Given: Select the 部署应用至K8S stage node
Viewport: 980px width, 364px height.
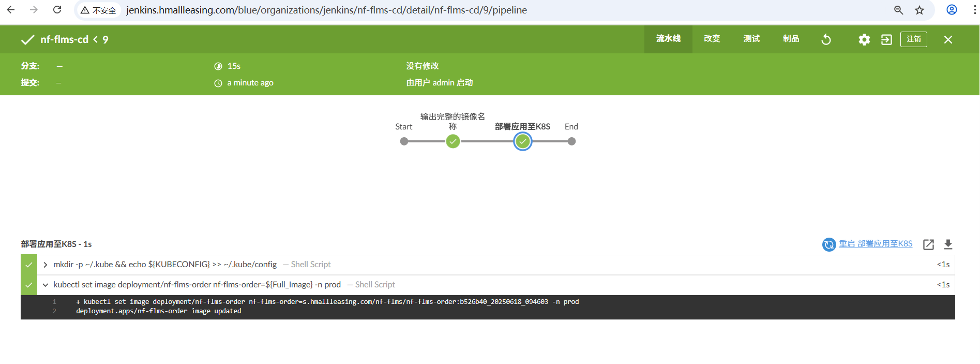Looking at the screenshot, I should (523, 141).
